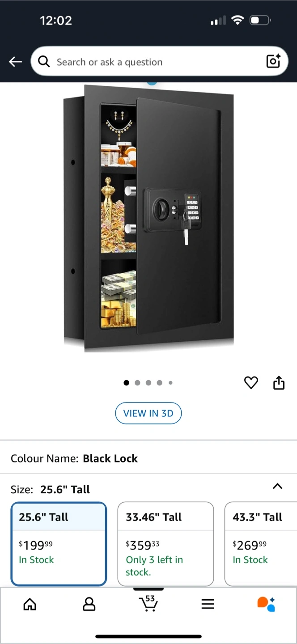The image size is (297, 644).
Task: Open cart with 53 items
Action: point(148,603)
